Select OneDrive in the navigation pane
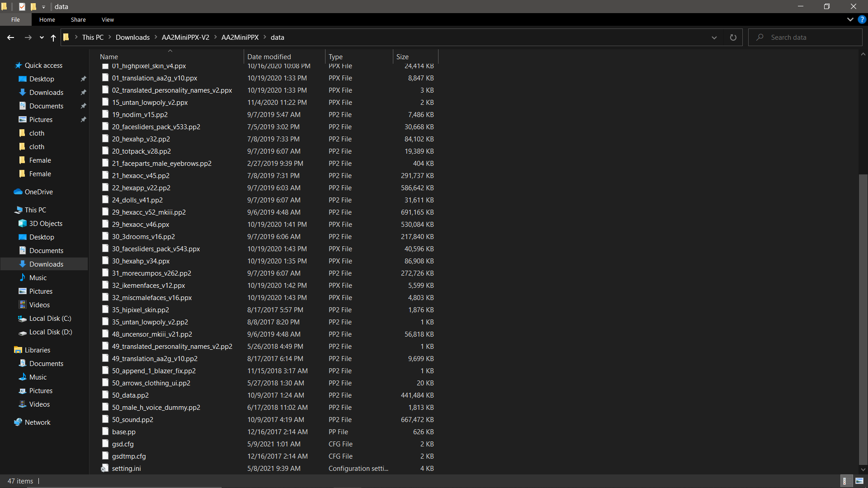This screenshot has width=868, height=488. (38, 192)
